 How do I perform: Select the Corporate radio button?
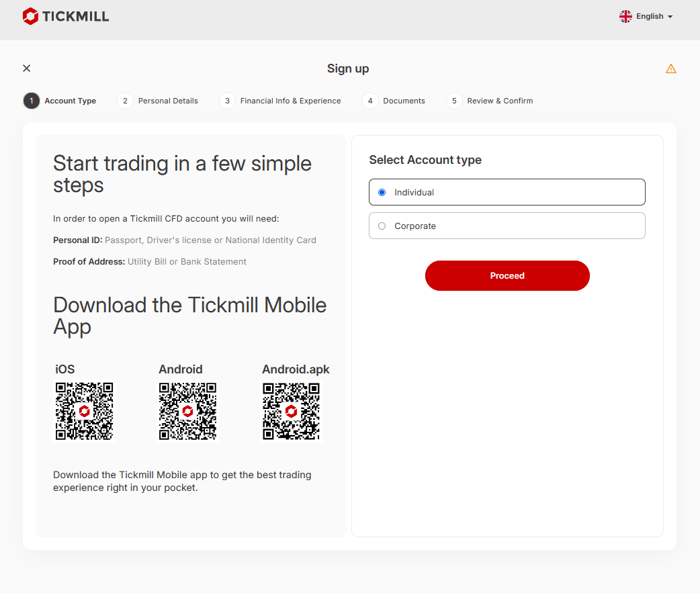382,226
